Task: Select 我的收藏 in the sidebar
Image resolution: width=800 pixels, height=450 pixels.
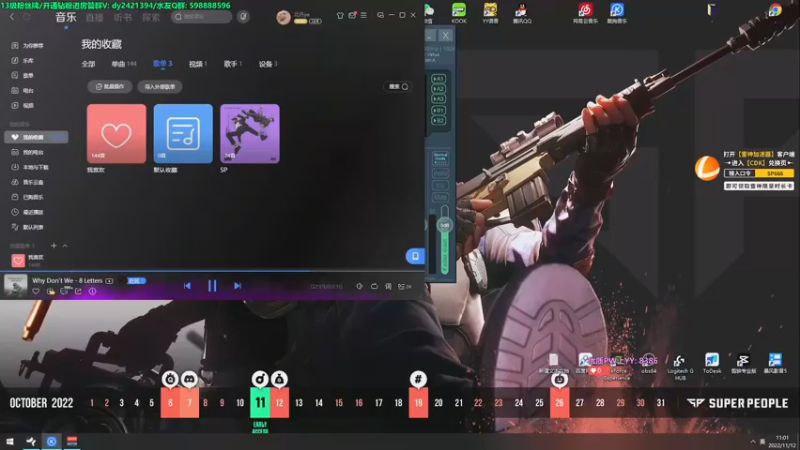Action: [x=36, y=137]
